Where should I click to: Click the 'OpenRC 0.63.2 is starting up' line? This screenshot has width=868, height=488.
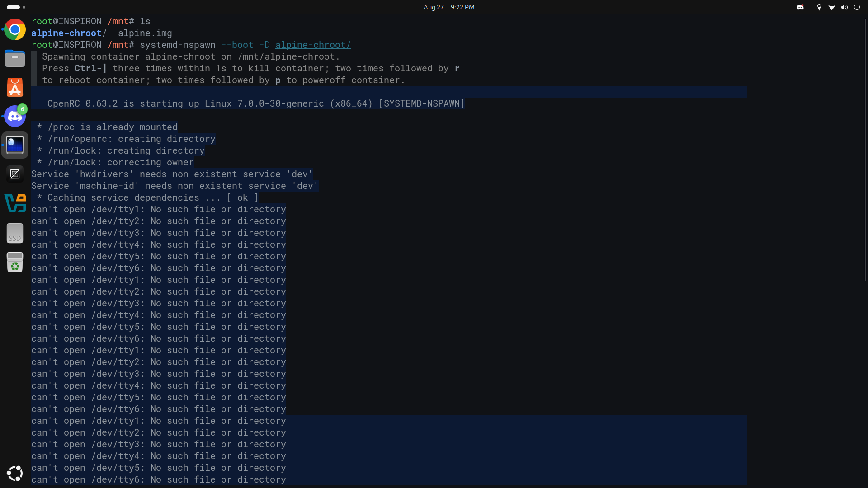click(x=256, y=103)
